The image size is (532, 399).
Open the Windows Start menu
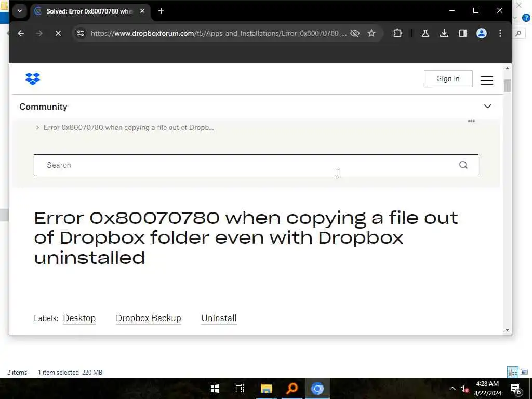point(215,389)
